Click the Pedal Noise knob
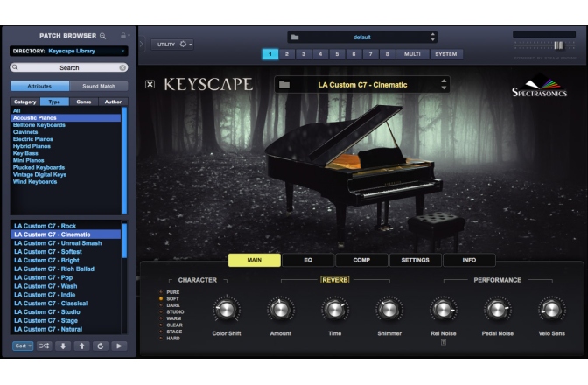 point(498,309)
